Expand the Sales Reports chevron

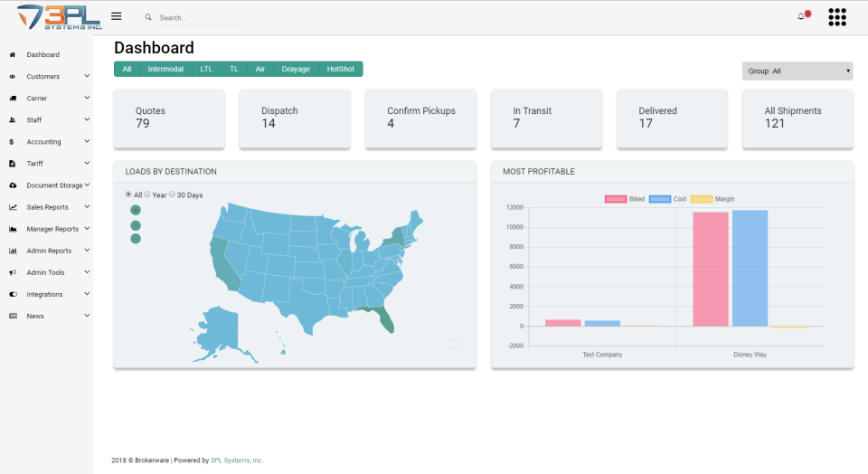(x=87, y=207)
